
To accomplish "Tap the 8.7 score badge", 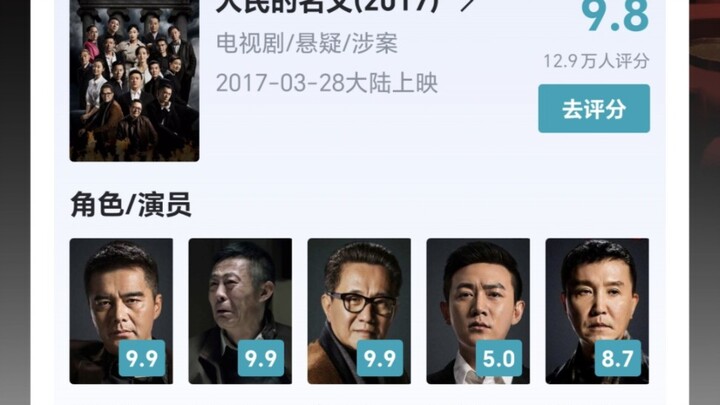I will (x=618, y=358).
